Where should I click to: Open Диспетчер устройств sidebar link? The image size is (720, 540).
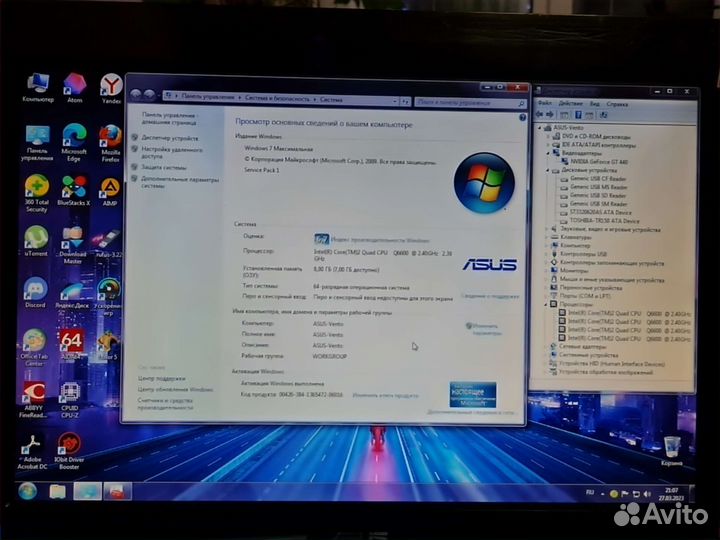(169, 138)
